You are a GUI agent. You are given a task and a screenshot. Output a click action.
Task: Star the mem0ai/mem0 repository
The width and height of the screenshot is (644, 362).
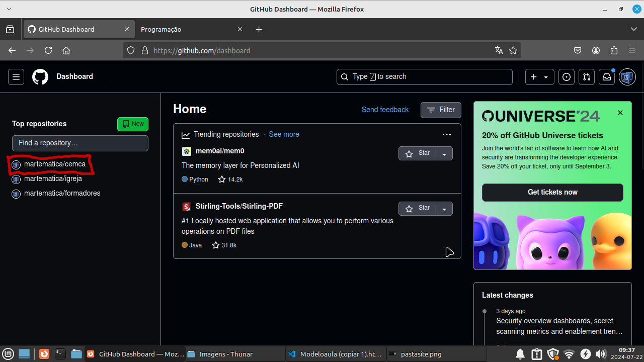pos(417,153)
